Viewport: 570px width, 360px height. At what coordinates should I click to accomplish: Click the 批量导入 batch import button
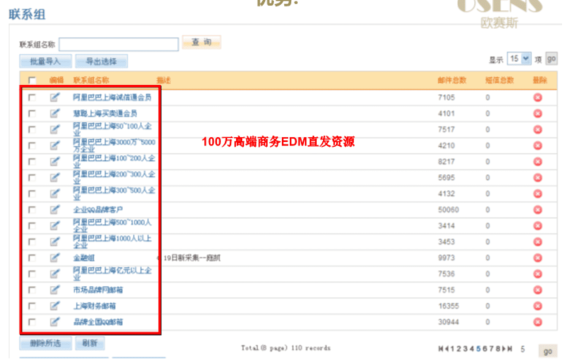[x=45, y=61]
